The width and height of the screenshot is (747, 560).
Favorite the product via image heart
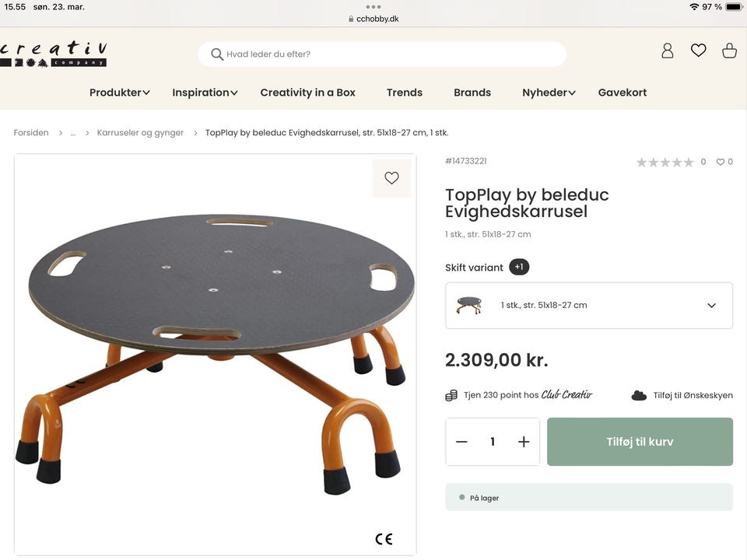(391, 178)
